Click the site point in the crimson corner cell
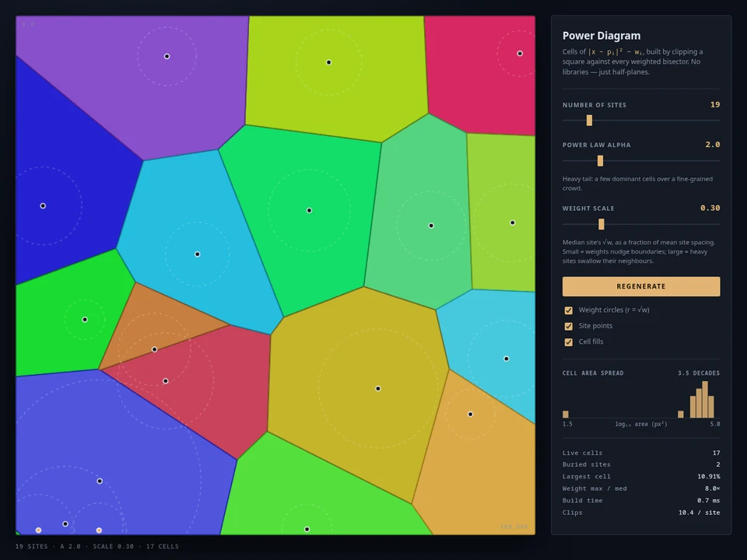The image size is (747, 560). click(520, 54)
